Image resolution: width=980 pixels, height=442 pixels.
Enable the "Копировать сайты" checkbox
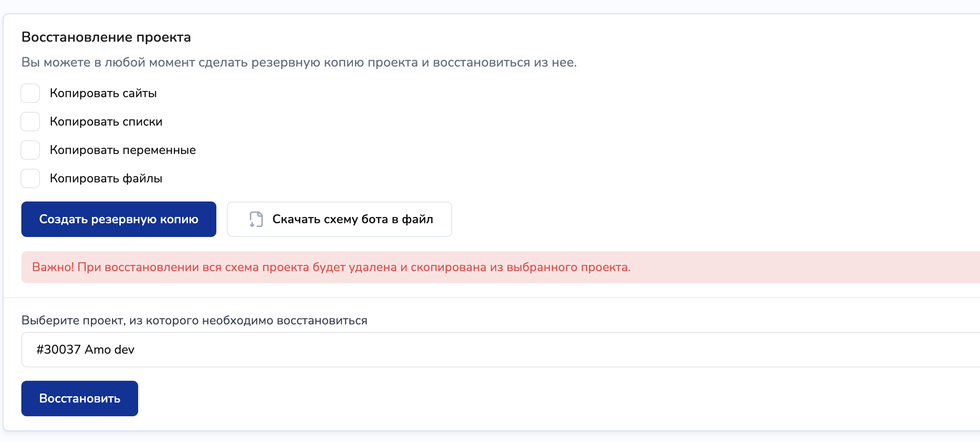pyautogui.click(x=30, y=93)
